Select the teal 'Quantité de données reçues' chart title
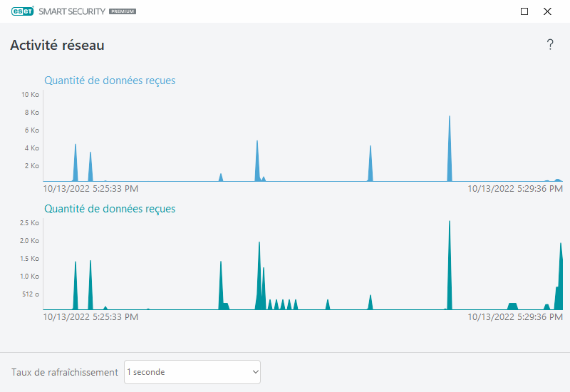Image resolution: width=570 pixels, height=392 pixels. 110,209
